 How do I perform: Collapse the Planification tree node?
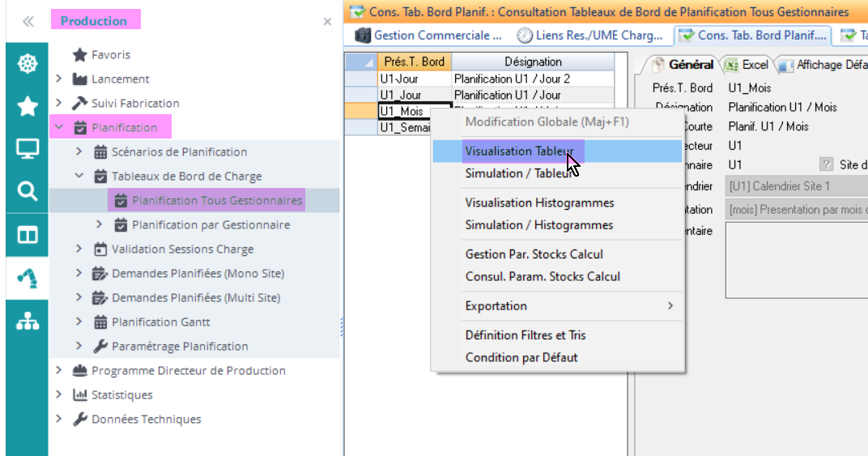[58, 127]
